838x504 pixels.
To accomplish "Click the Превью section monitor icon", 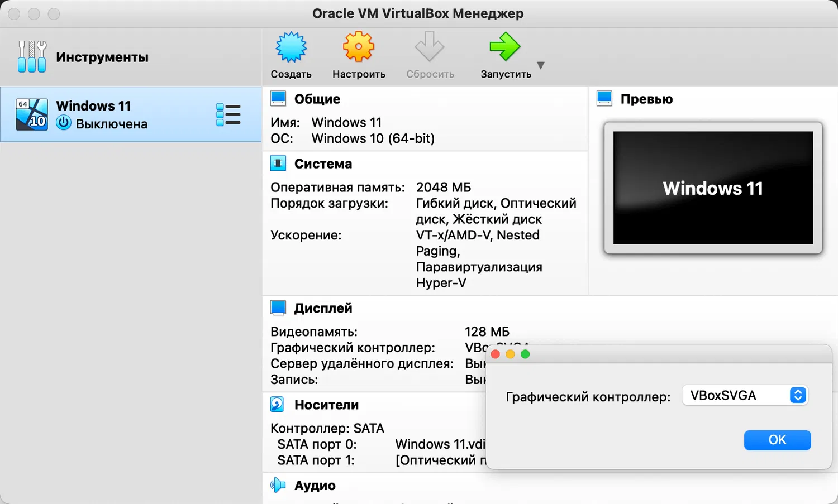I will tap(604, 99).
